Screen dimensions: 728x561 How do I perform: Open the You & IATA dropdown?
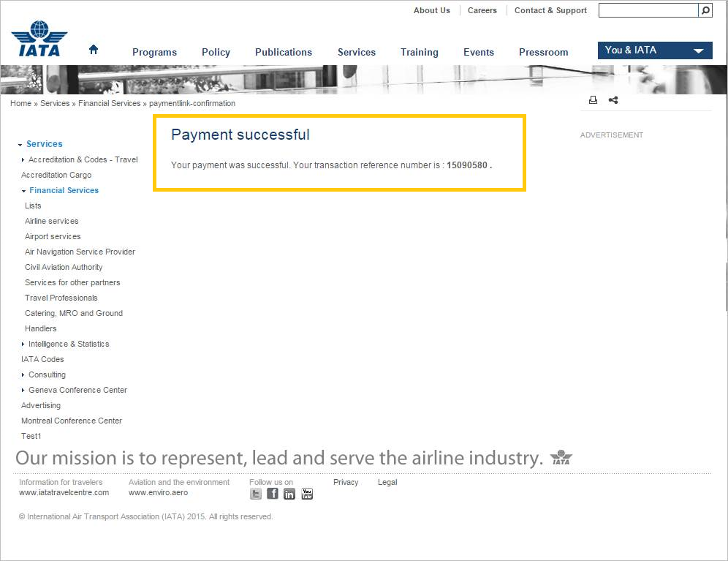[655, 50]
